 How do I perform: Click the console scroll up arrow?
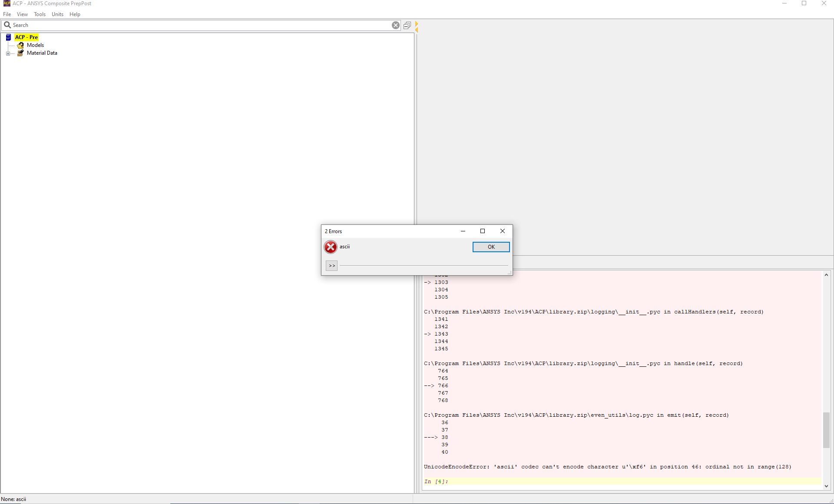click(826, 275)
